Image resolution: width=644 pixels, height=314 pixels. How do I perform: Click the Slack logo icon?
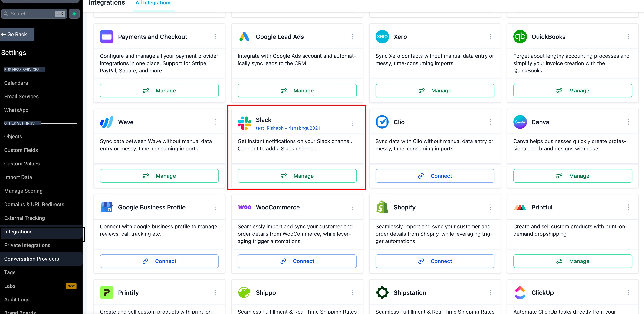(x=244, y=123)
